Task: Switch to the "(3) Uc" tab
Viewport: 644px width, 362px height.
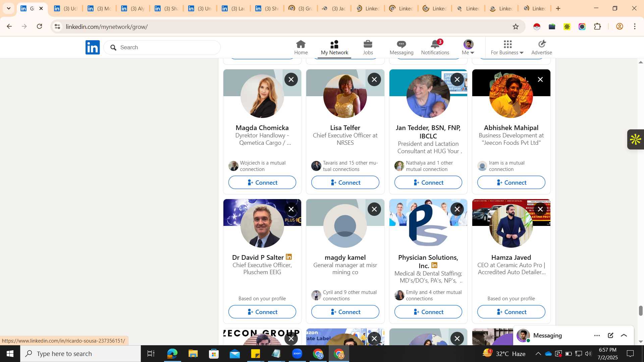Action: coord(66,8)
